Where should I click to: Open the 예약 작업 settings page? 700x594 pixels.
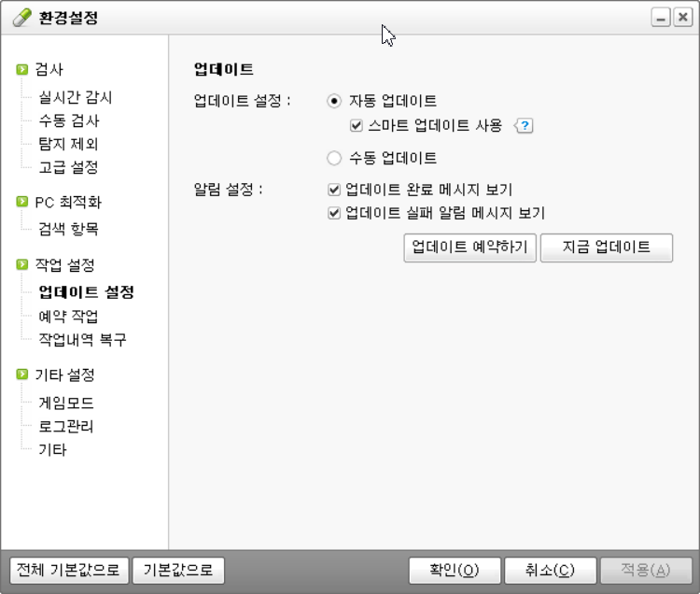(x=68, y=317)
